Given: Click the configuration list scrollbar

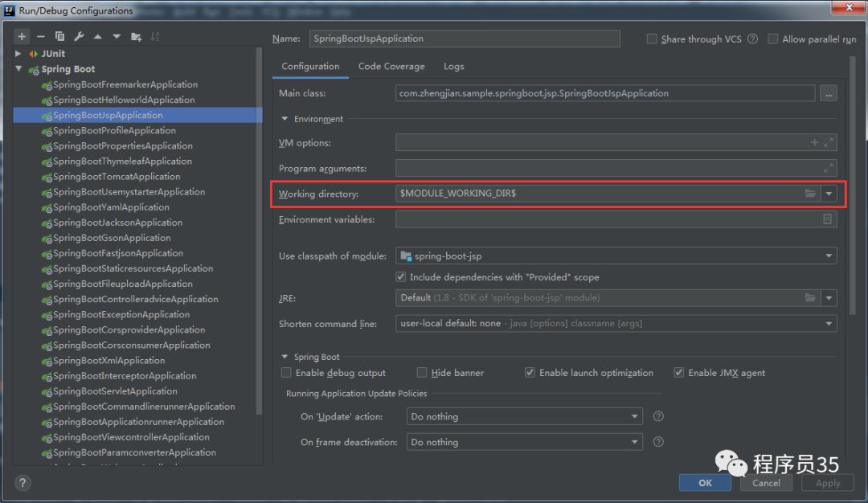Looking at the screenshot, I should (259, 230).
